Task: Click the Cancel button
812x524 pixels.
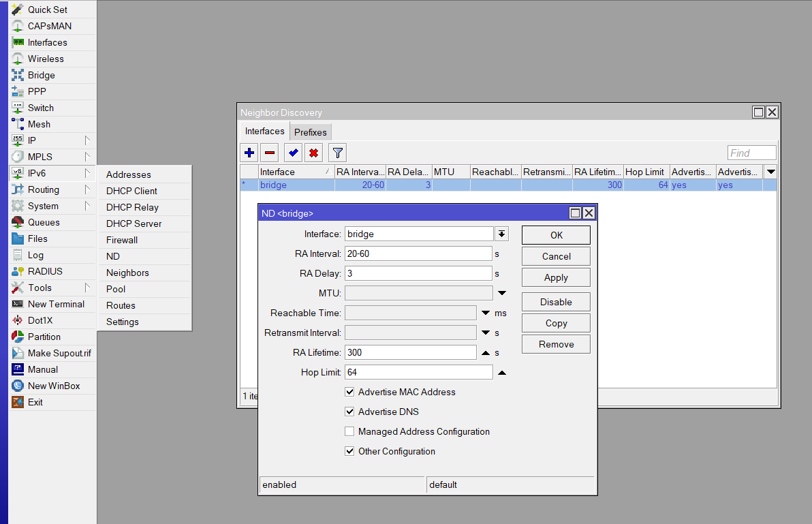Action: [x=556, y=256]
